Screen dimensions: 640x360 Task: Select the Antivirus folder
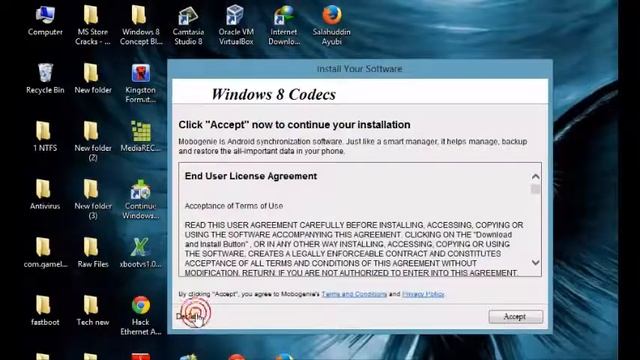(45, 195)
